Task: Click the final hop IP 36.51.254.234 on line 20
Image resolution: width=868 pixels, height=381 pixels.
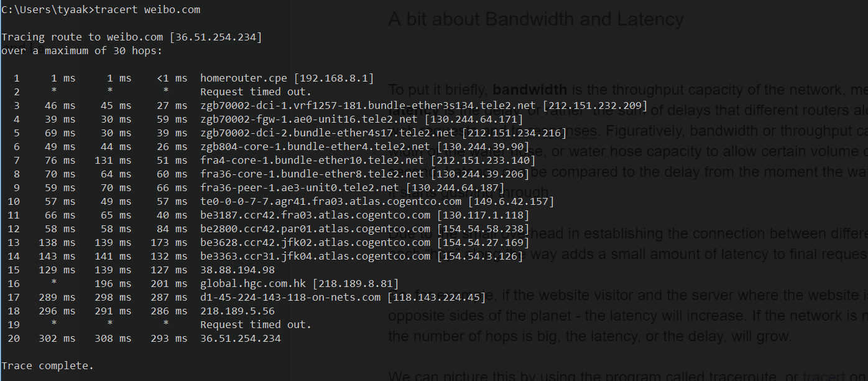Action: [241, 339]
